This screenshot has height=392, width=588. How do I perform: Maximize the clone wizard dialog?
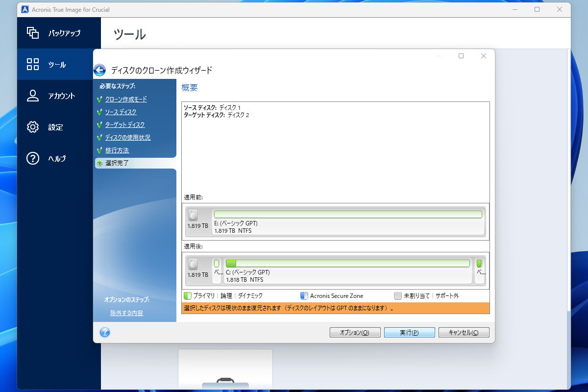pos(461,56)
